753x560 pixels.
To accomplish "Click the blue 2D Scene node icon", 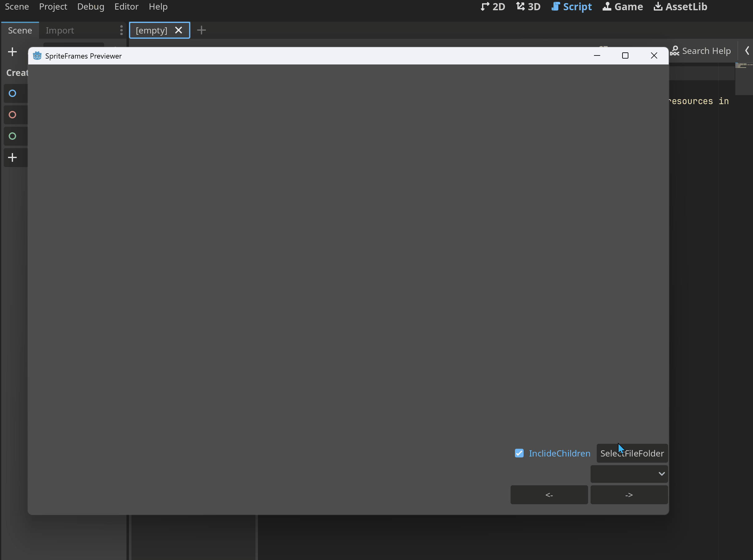I will [x=12, y=93].
